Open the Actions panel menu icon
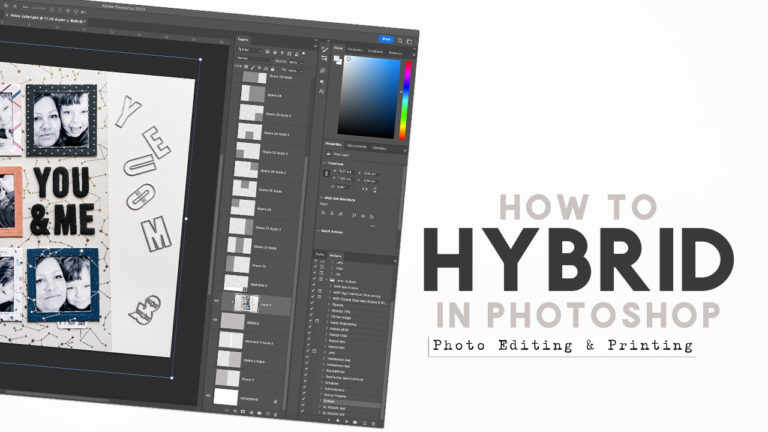This screenshot has height=432, width=768. coord(395,262)
